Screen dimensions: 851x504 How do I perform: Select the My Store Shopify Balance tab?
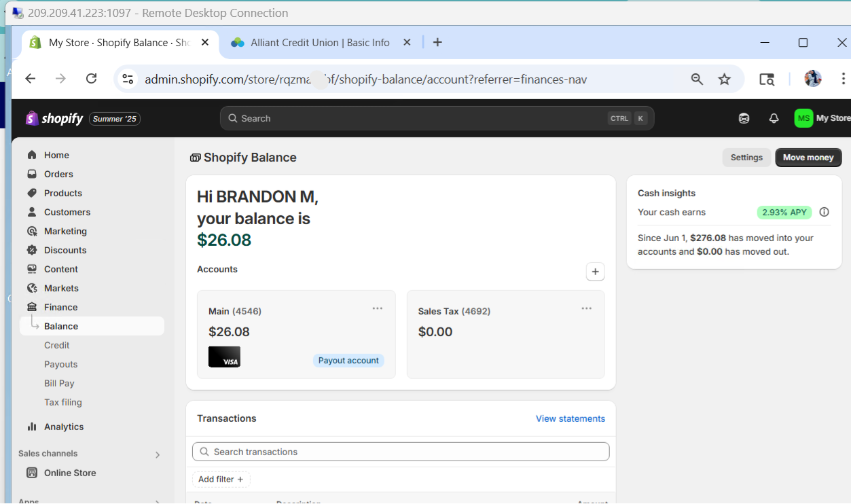pos(120,43)
